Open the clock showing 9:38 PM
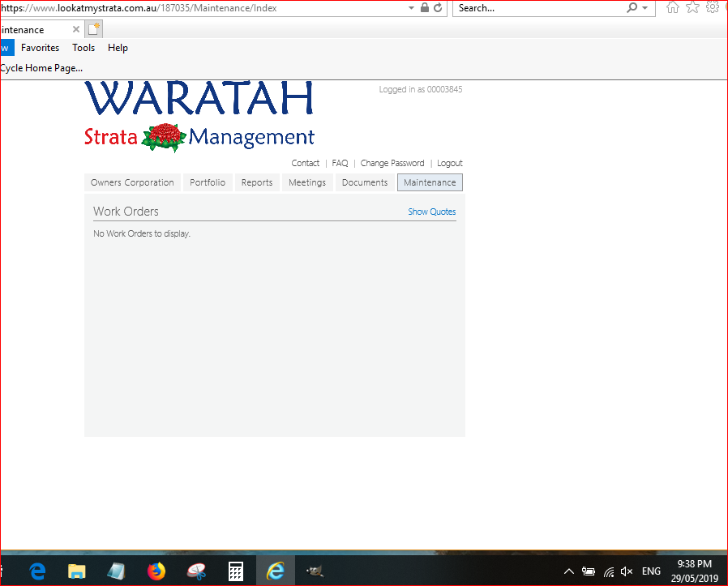728x586 pixels. 695,571
